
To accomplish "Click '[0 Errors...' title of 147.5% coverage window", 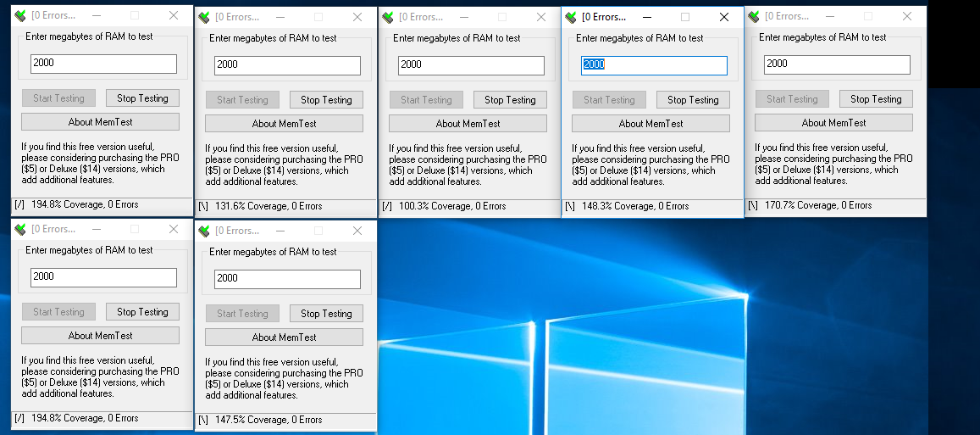I will point(237,231).
